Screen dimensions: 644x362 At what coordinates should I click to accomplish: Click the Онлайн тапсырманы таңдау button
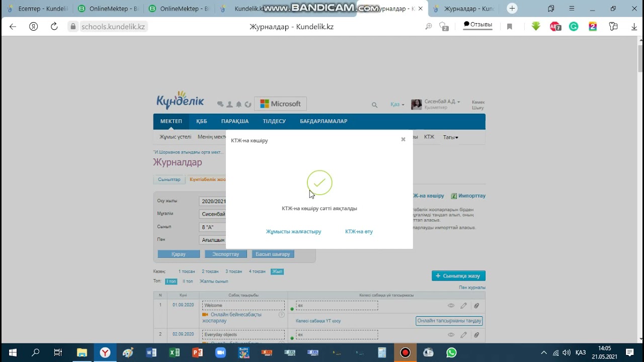[449, 321]
